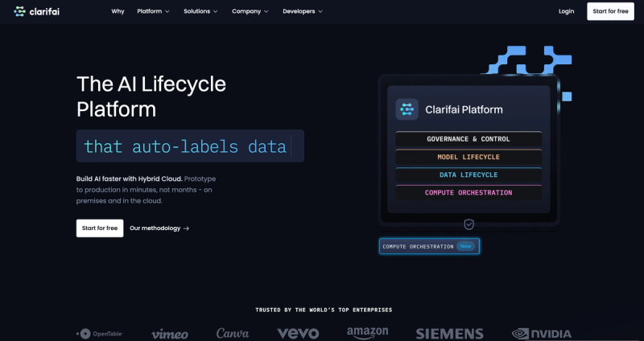Click hero Start for free button
Screen dimensions: 644x341
pyautogui.click(x=100, y=228)
